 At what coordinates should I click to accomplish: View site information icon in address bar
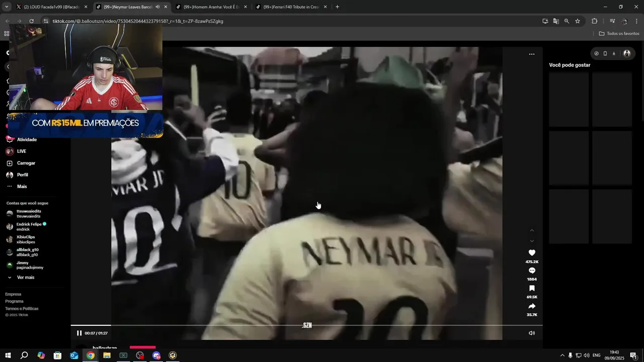click(x=46, y=21)
